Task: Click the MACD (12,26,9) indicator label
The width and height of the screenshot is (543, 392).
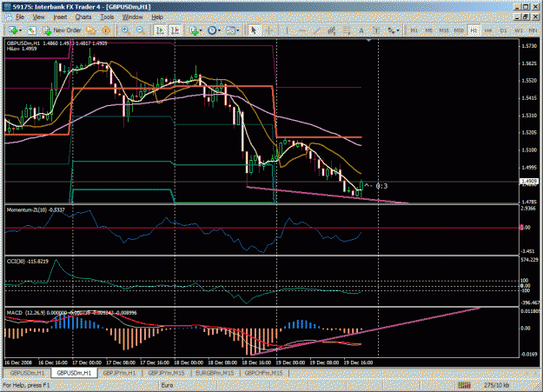Action: pyautogui.click(x=72, y=313)
